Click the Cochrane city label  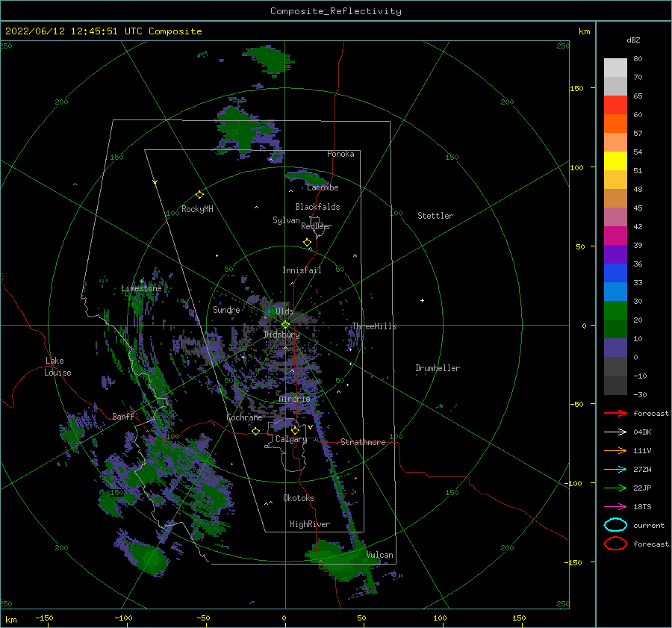pos(244,417)
